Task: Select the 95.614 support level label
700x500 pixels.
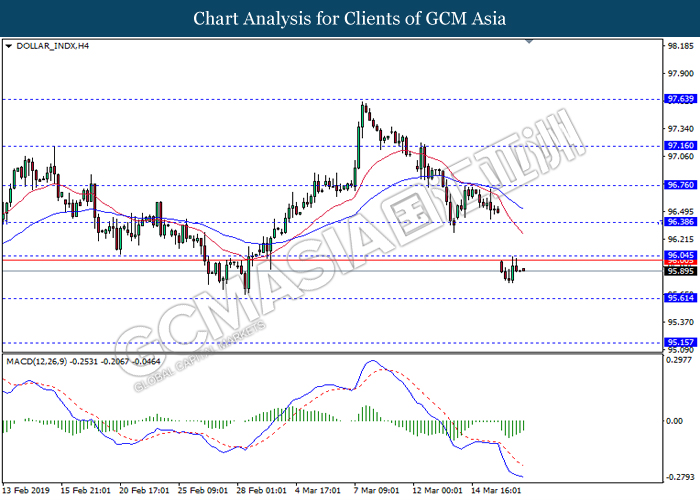Action: [680, 298]
